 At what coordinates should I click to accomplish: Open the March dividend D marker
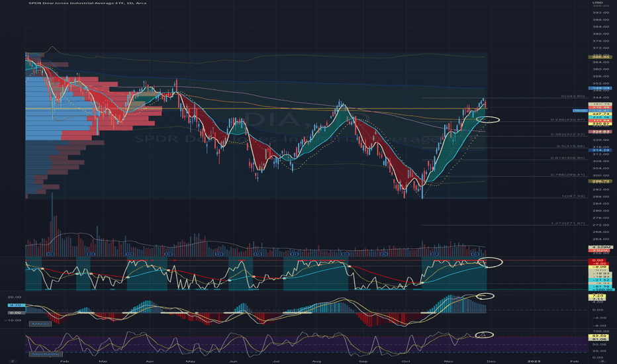click(x=130, y=254)
